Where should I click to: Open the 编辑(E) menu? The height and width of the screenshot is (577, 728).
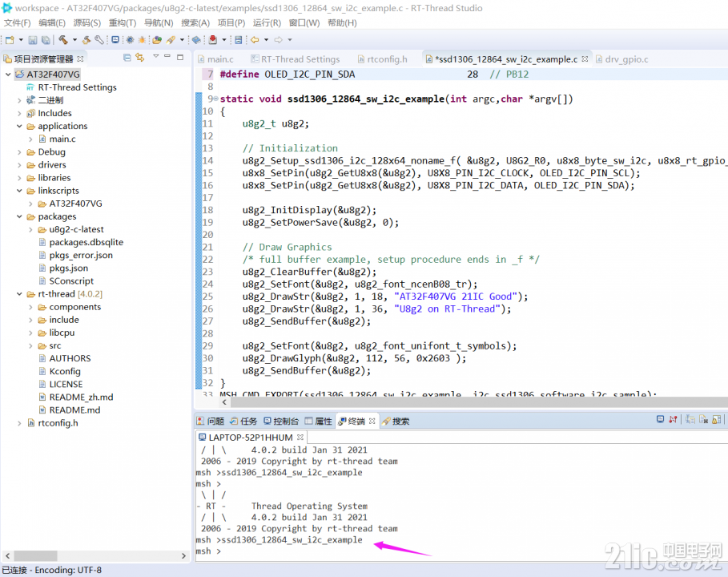pos(52,22)
